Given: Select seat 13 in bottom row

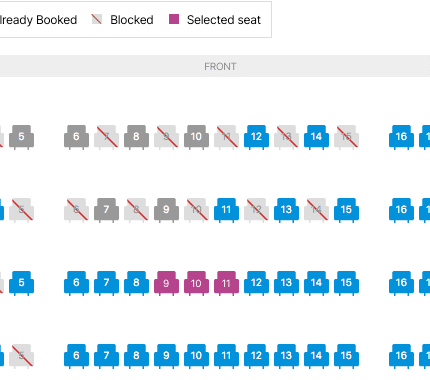Looking at the screenshot, I should [x=286, y=356].
